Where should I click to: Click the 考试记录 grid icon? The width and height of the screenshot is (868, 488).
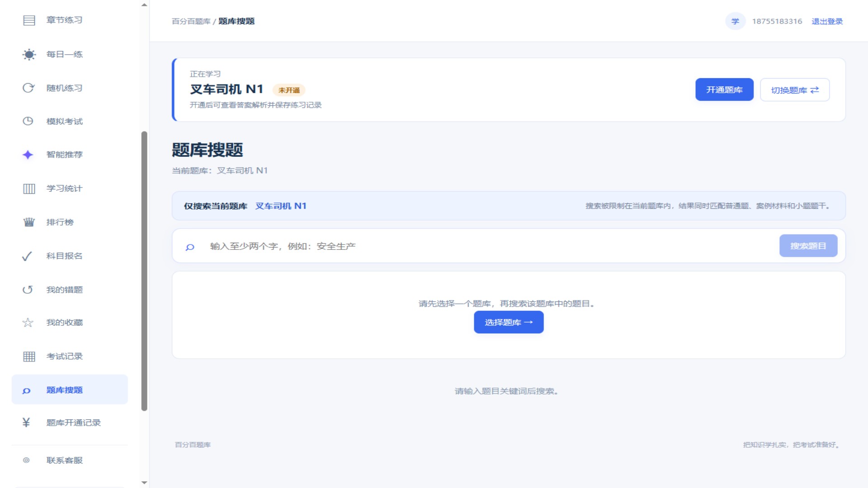(29, 357)
